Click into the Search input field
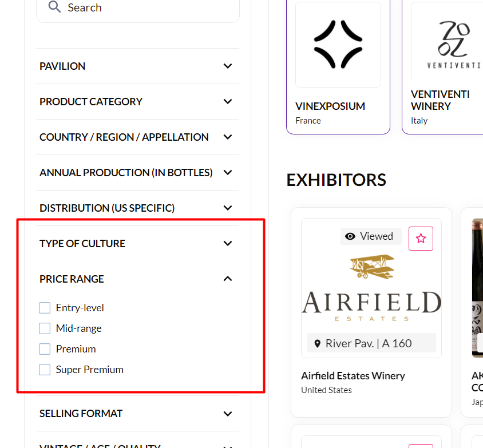 (x=149, y=8)
